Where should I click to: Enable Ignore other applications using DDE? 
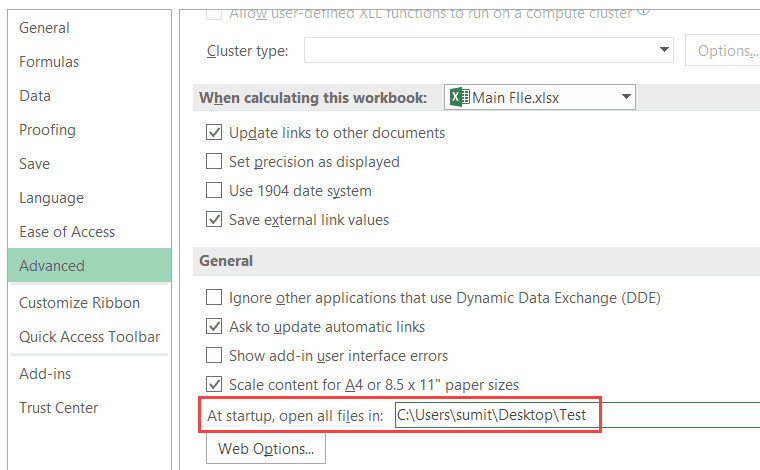click(214, 297)
